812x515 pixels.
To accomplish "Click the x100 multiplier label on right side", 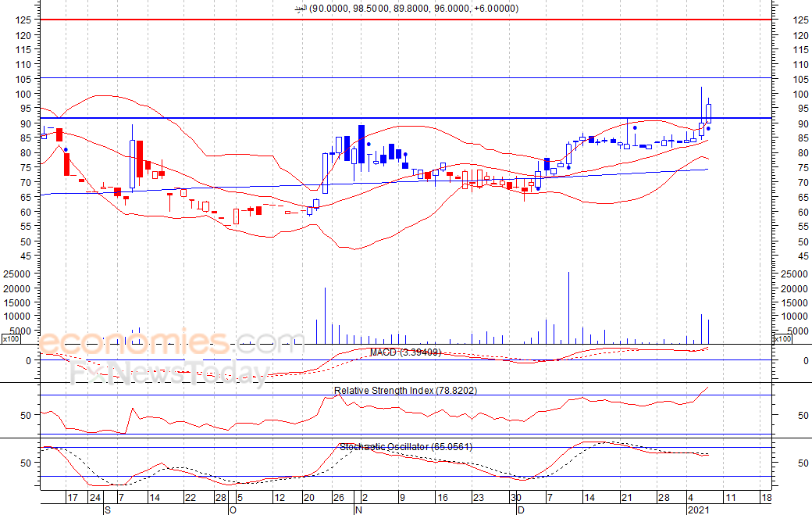I will coord(782,339).
